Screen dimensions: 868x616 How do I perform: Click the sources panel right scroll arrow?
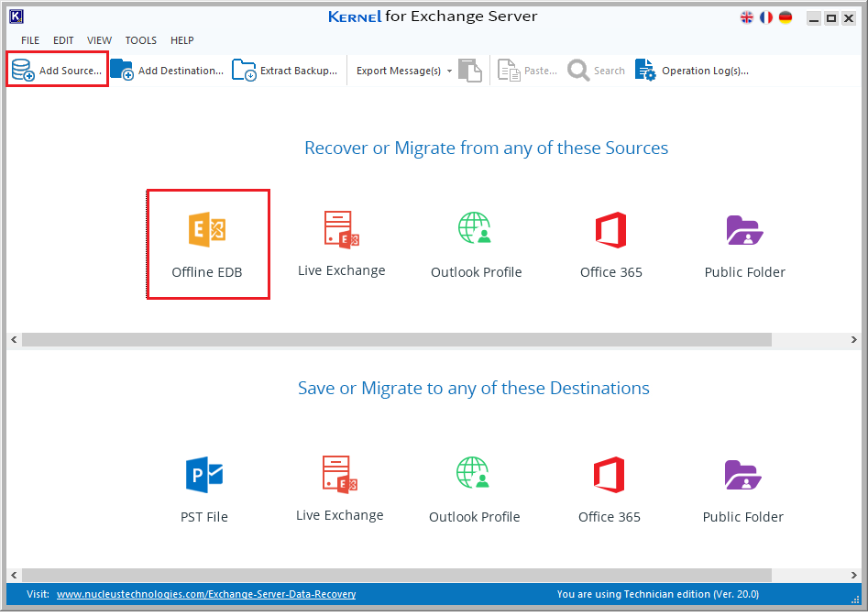854,339
